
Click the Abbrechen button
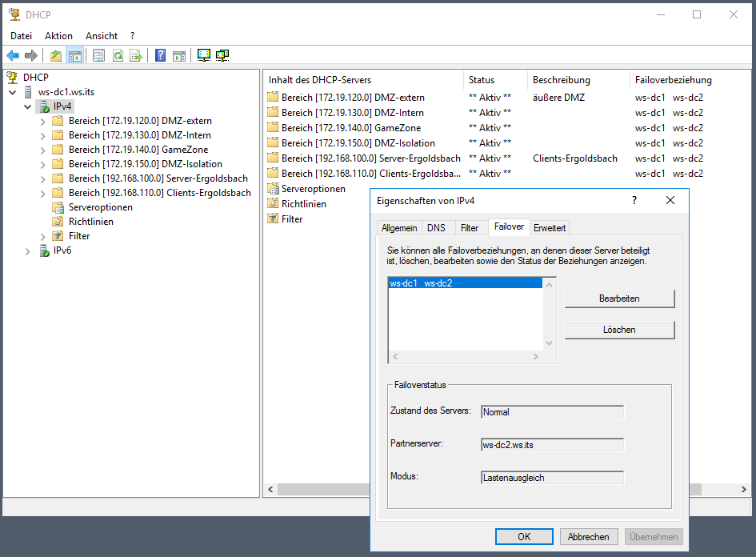tap(589, 537)
